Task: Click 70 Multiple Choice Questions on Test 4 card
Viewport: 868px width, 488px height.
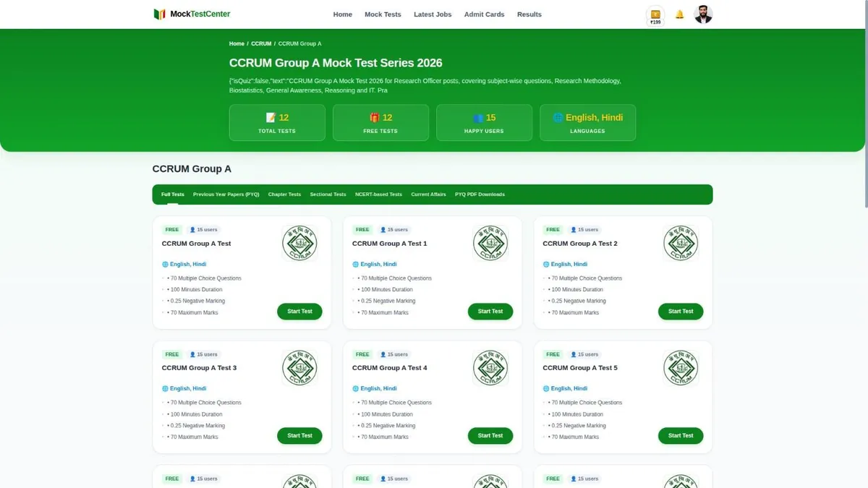Action: 395,403
